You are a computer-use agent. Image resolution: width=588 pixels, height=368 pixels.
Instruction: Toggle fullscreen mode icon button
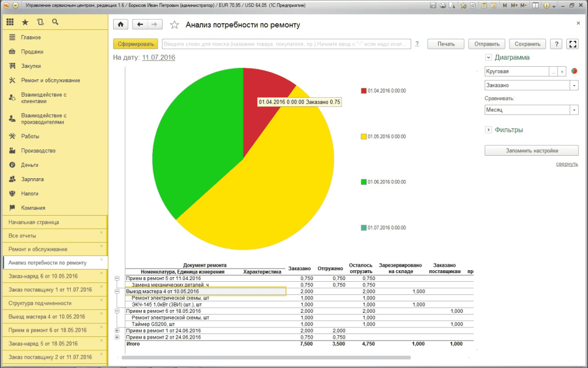(572, 44)
